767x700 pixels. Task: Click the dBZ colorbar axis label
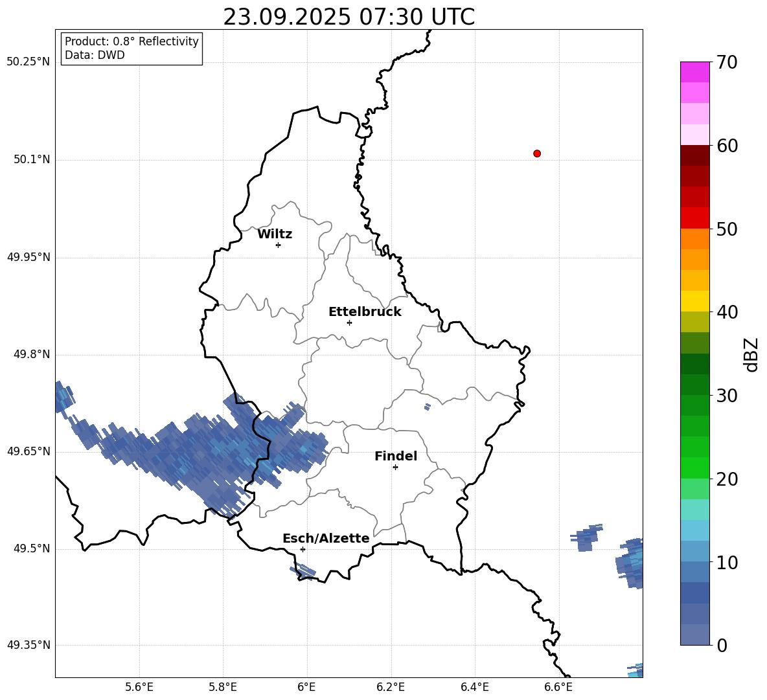click(x=752, y=354)
